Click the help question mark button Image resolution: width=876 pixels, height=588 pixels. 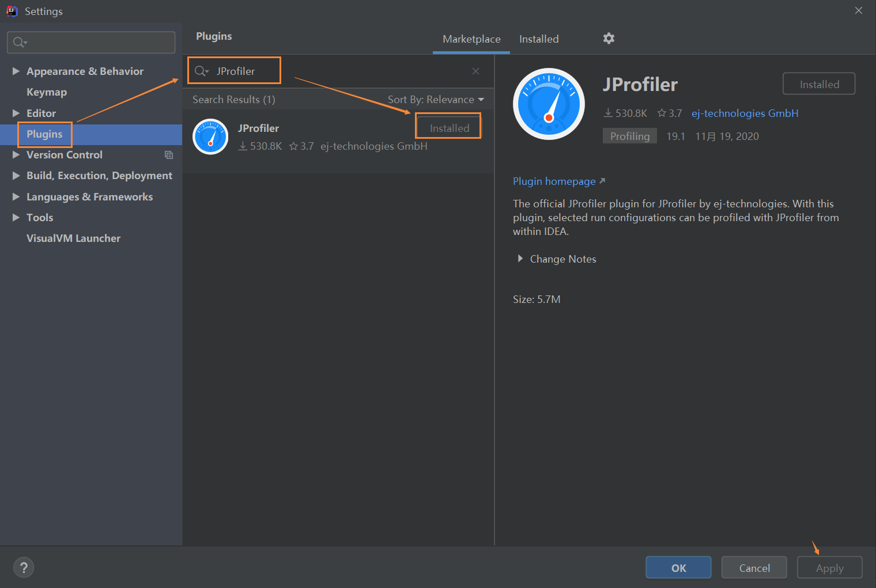tap(24, 568)
